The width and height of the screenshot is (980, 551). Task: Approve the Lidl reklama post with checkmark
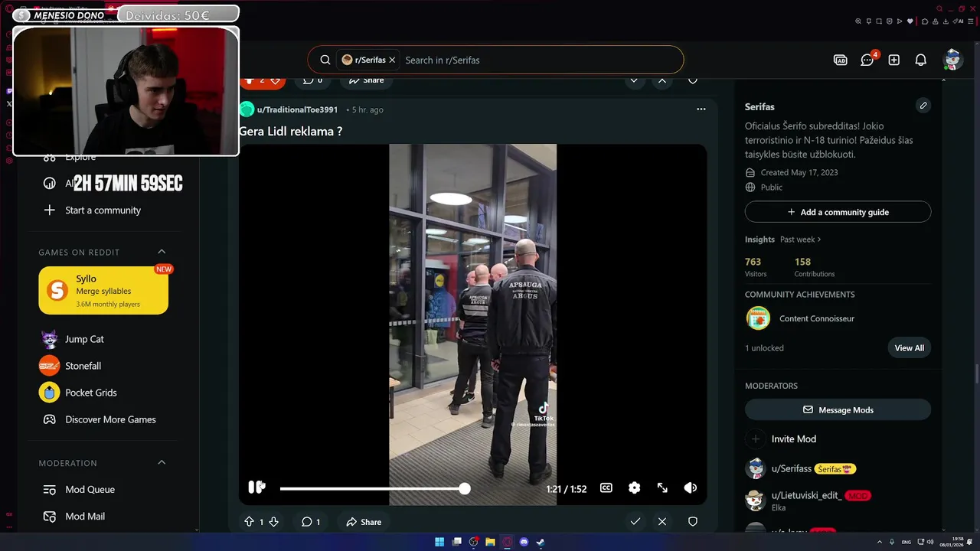(x=635, y=522)
